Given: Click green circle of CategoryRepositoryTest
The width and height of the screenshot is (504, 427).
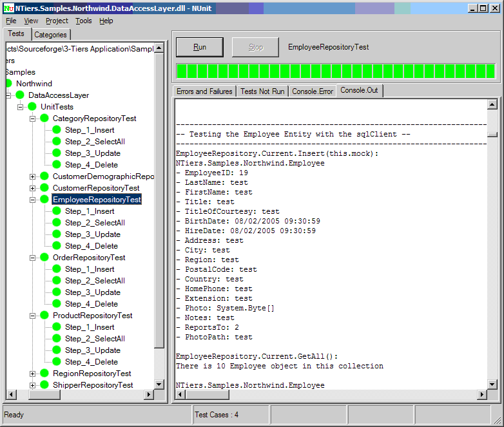Looking at the screenshot, I should pos(44,119).
